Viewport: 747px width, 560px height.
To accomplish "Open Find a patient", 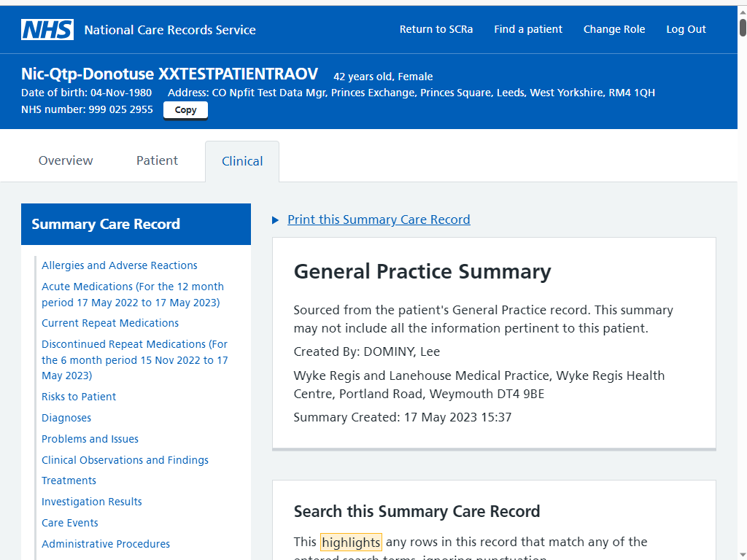I will pyautogui.click(x=528, y=29).
